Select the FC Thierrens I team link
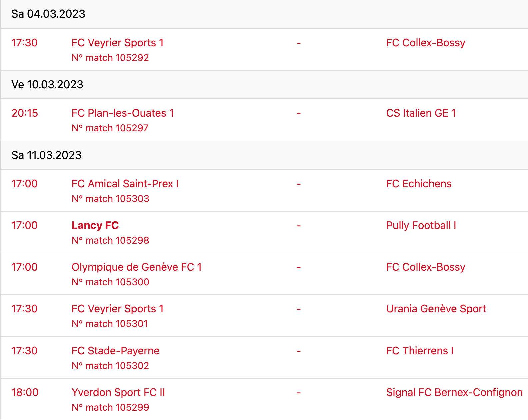The image size is (528, 420). click(x=420, y=351)
